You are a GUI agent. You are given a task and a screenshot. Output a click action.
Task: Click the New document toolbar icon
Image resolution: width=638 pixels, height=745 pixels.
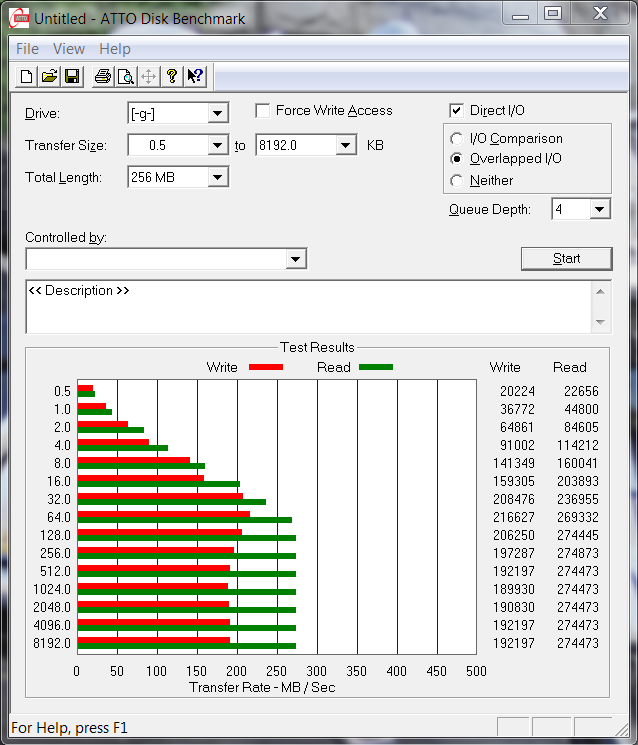point(27,77)
